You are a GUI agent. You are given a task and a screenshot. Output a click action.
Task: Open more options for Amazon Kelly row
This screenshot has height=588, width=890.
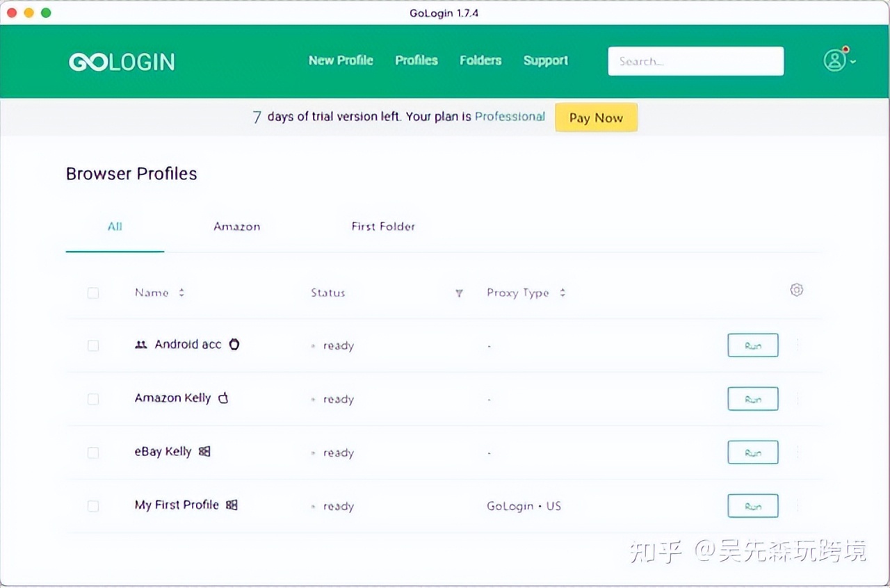pos(798,399)
